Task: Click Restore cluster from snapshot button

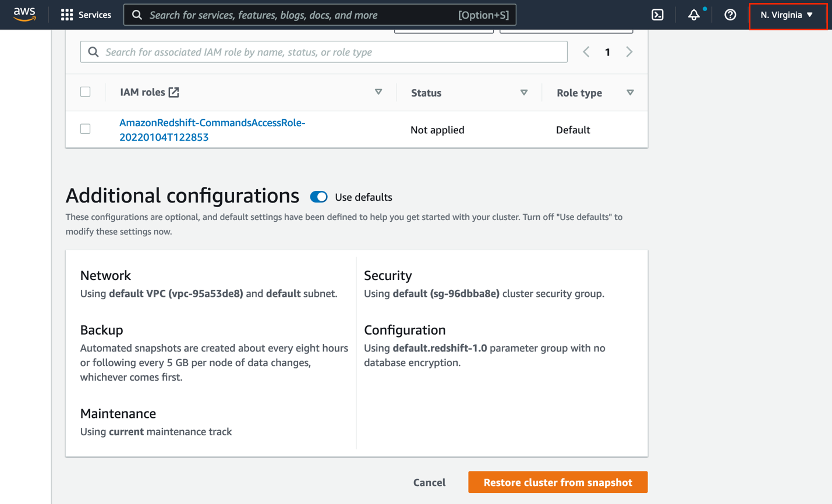Action: [557, 482]
